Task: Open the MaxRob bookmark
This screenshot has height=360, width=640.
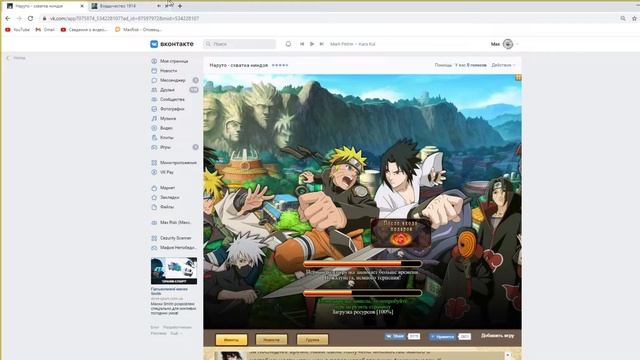Action: pyautogui.click(x=139, y=30)
